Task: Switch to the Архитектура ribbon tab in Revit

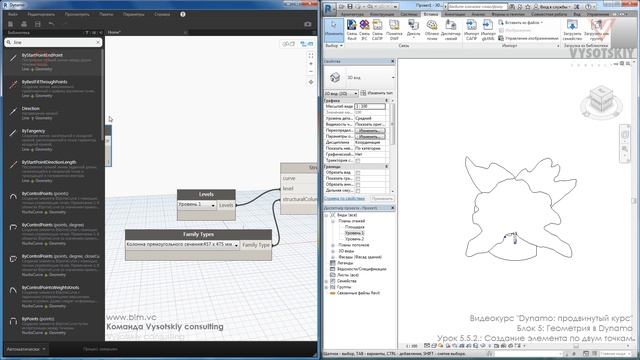Action: tap(352, 14)
